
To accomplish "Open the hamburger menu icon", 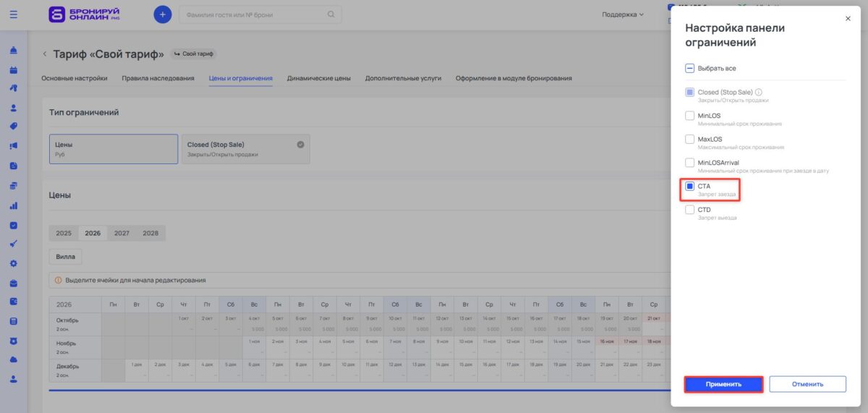I will pyautogui.click(x=14, y=14).
